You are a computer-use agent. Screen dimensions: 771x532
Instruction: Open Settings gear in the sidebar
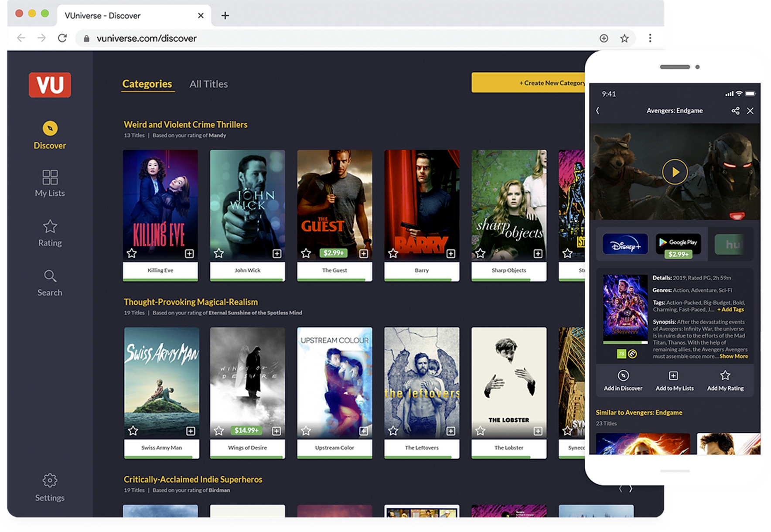[x=50, y=488]
